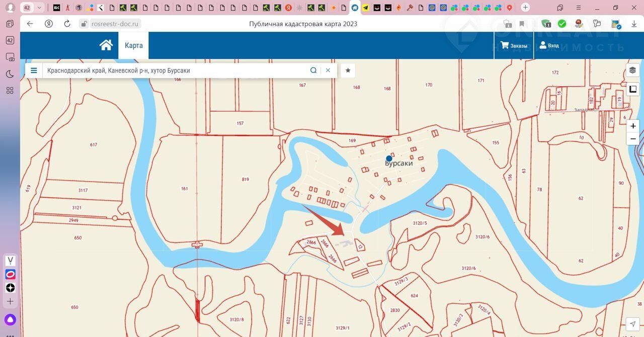Open the hamburger menu beside search box

pos(34,70)
